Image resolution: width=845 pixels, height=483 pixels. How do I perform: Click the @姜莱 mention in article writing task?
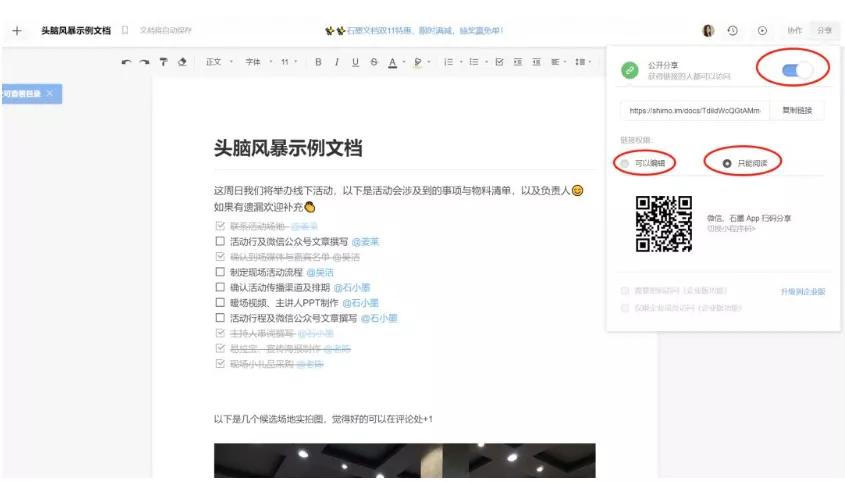365,242
